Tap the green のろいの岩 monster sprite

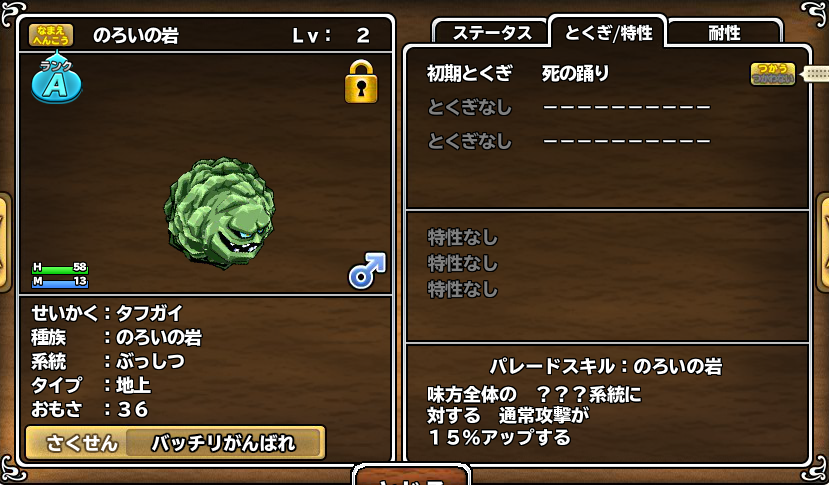coord(219,212)
